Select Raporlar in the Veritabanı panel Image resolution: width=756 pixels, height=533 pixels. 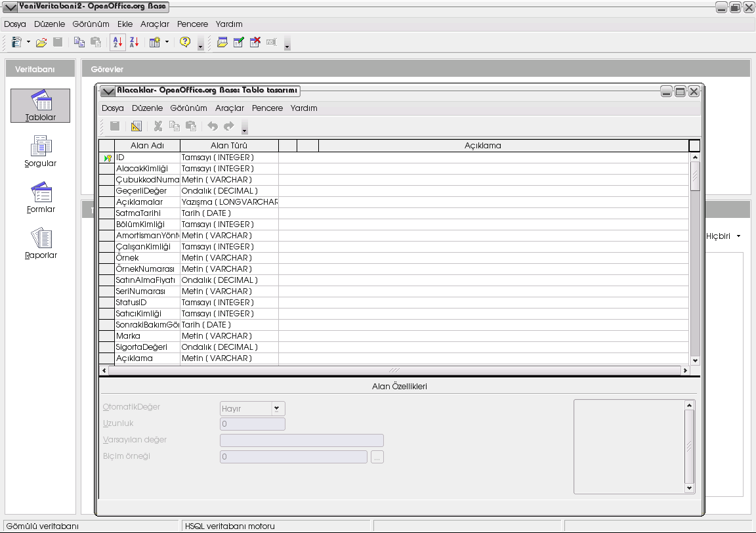41,243
